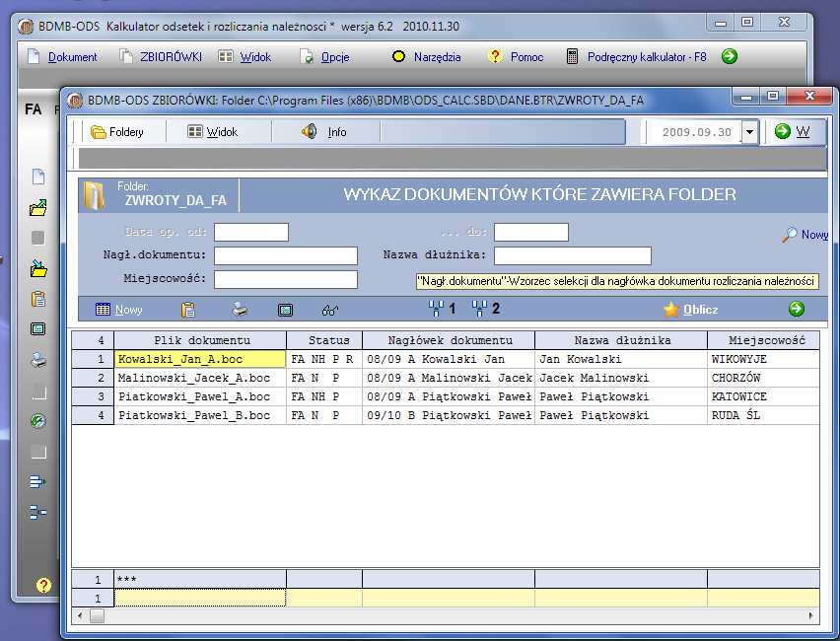Click the green arrow W button
This screenshot has width=840, height=641.
pyautogui.click(x=793, y=131)
